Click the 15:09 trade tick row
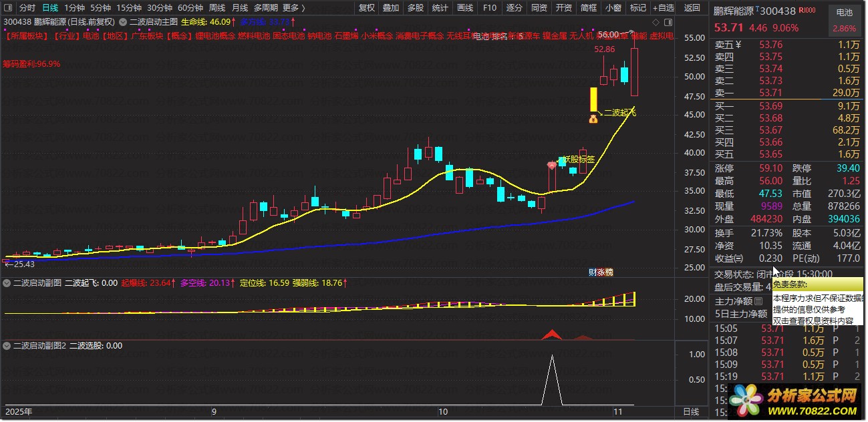868x422 pixels. tap(786, 364)
